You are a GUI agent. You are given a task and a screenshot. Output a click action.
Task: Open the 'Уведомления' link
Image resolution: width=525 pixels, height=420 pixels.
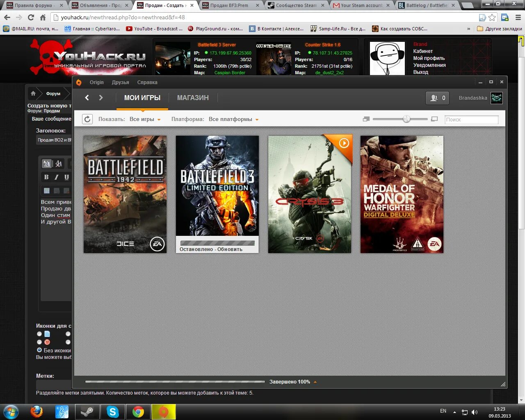429,65
